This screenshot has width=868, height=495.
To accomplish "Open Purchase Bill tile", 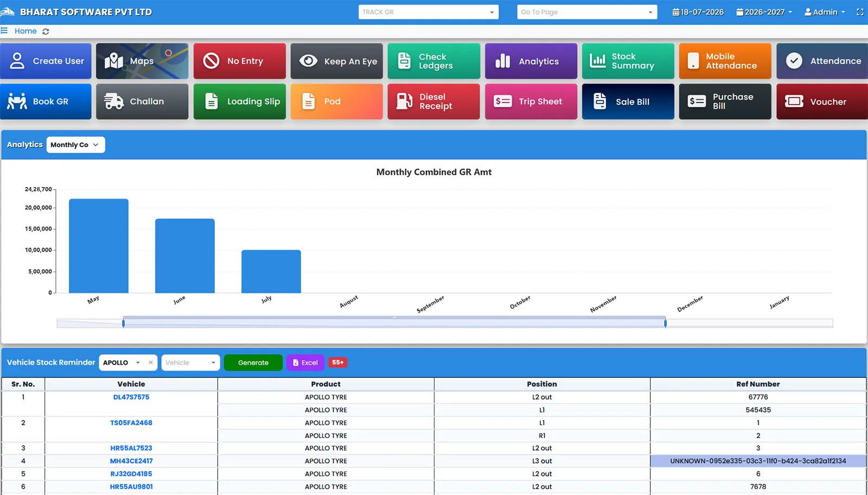I will pos(725,101).
